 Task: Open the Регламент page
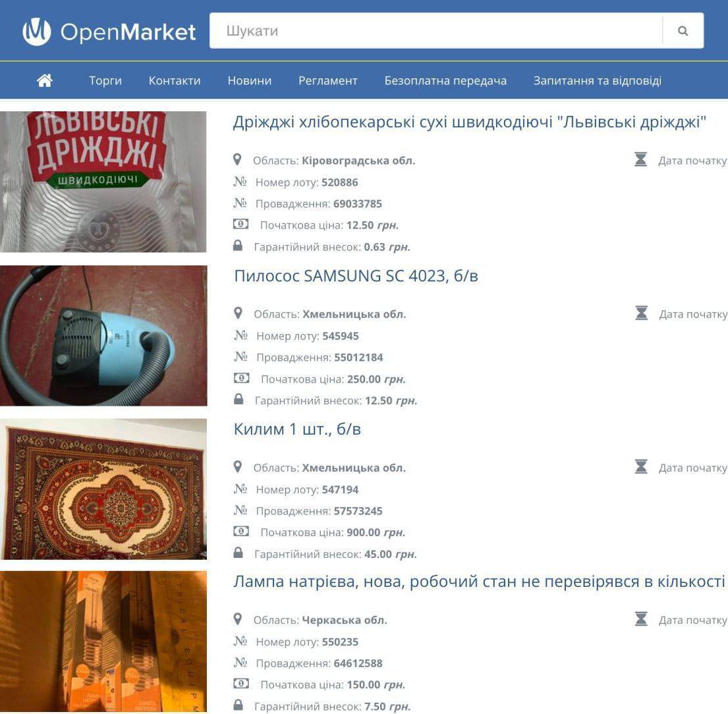click(x=328, y=81)
